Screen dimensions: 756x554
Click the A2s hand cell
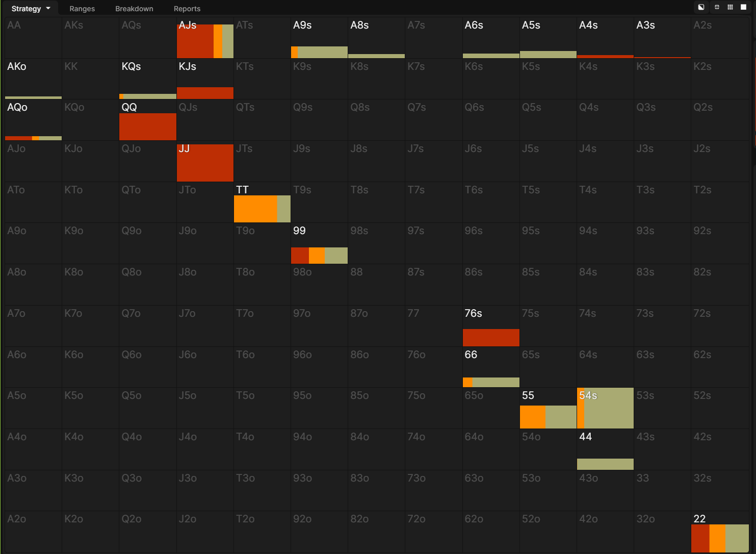click(720, 38)
